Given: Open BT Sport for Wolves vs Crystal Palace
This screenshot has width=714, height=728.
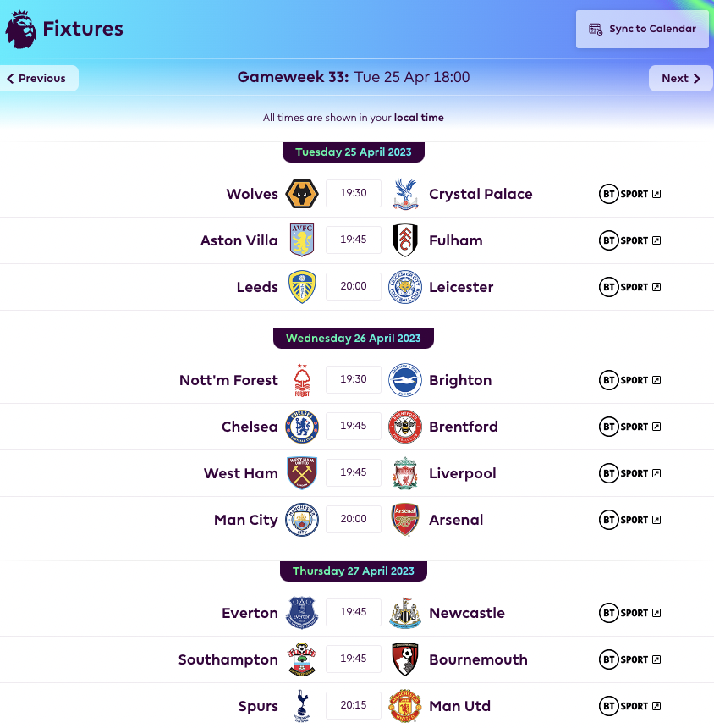Looking at the screenshot, I should [629, 193].
